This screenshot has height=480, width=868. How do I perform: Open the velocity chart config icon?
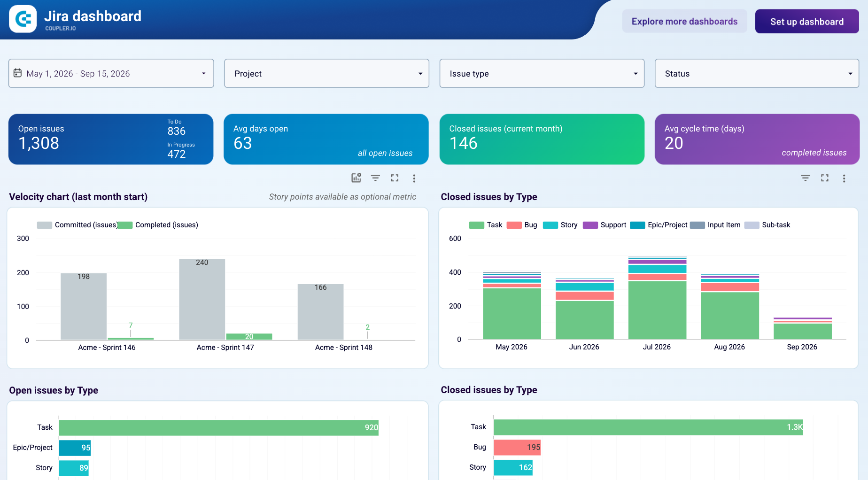356,178
